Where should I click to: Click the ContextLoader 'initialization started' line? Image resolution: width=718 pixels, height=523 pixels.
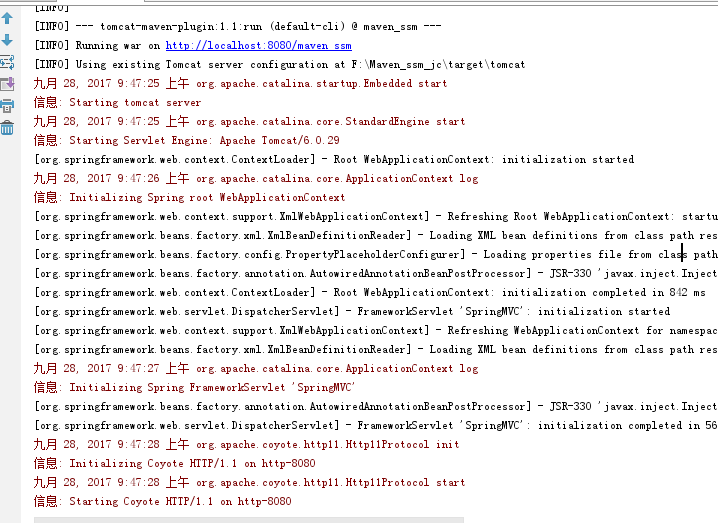(x=334, y=159)
